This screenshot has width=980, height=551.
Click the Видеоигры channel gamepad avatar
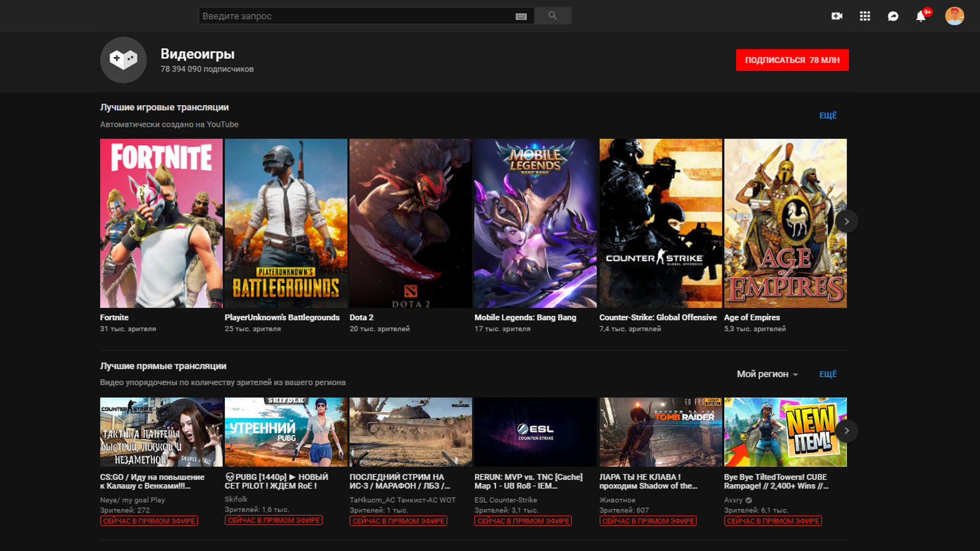[123, 60]
